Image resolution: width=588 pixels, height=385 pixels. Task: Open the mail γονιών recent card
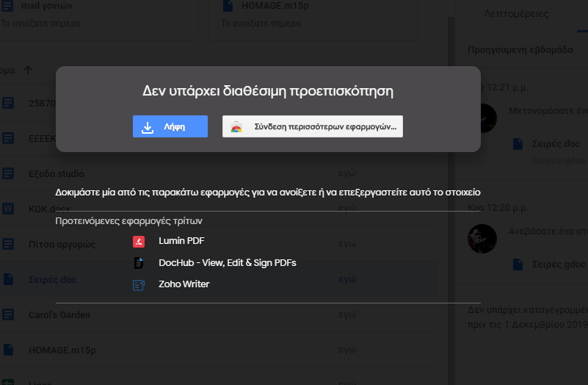coord(98,19)
